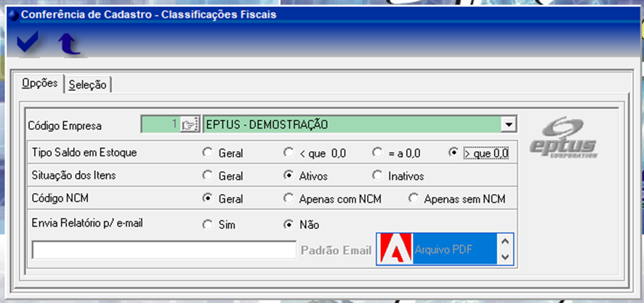
Task: Select Apenas sem NCM option
Action: point(414,198)
